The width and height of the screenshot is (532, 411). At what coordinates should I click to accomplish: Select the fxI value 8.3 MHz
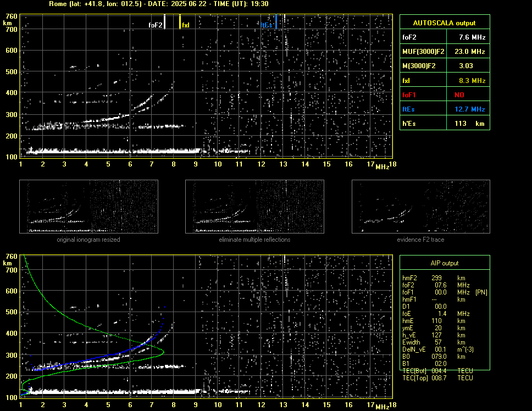click(x=472, y=81)
